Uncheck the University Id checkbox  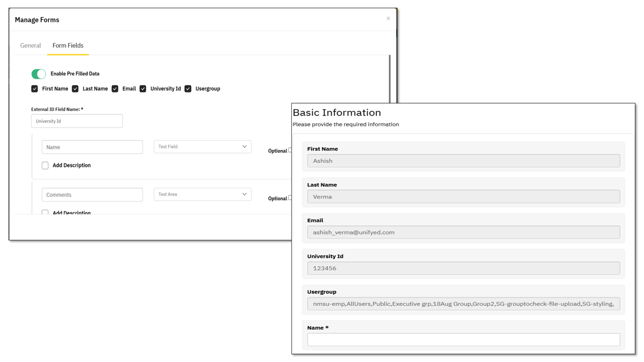coord(143,89)
